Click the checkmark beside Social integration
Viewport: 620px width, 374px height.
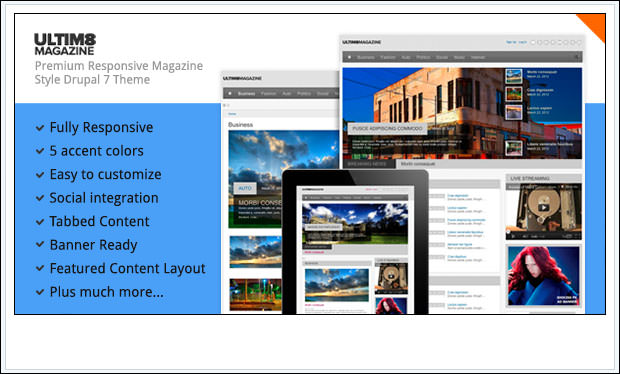[x=40, y=198]
